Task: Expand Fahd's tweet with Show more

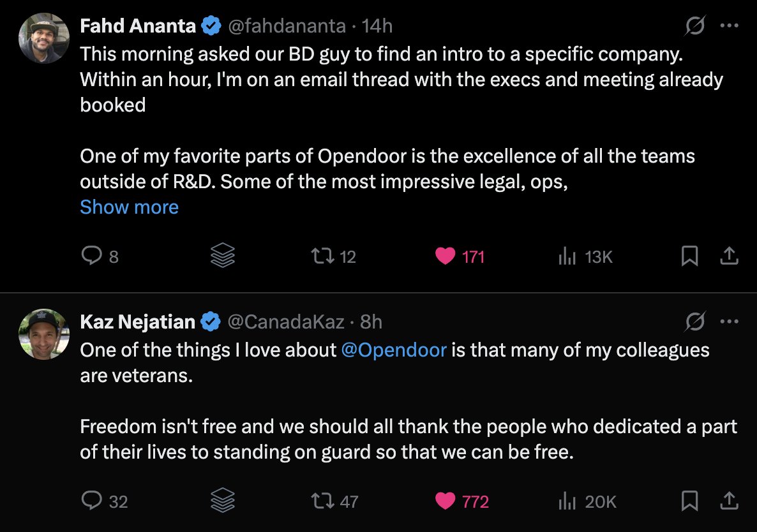Action: [x=129, y=207]
